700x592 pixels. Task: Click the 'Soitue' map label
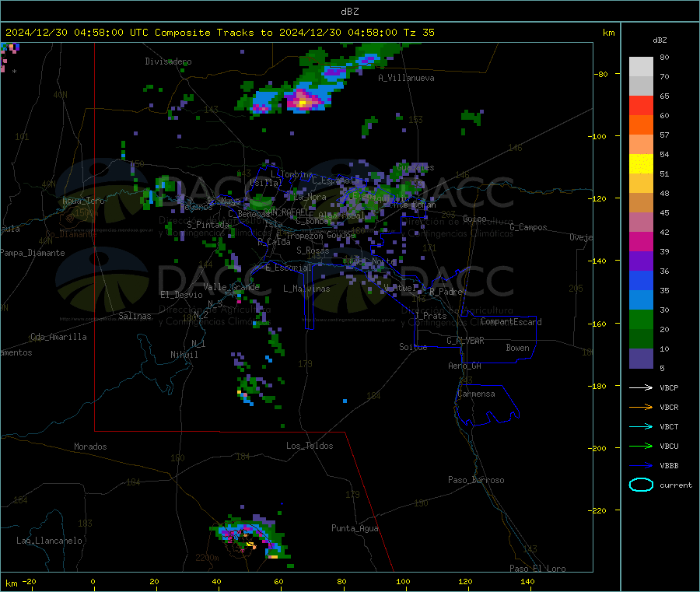(x=413, y=347)
